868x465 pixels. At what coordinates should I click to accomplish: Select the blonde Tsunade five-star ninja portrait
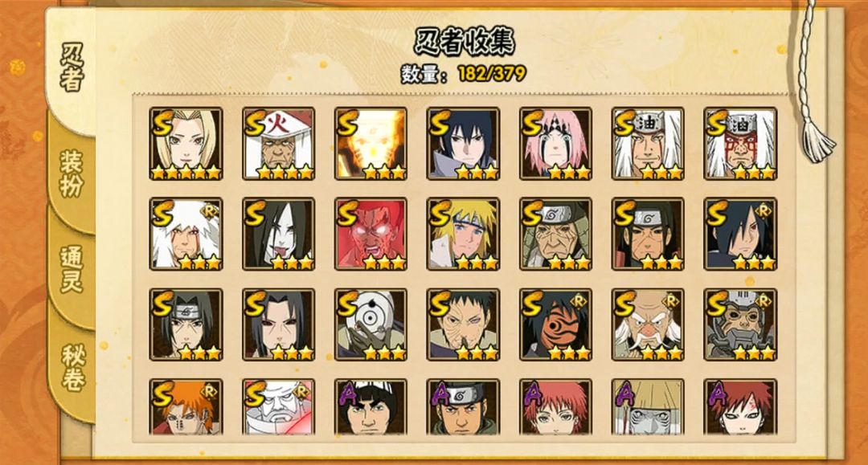pos(186,144)
